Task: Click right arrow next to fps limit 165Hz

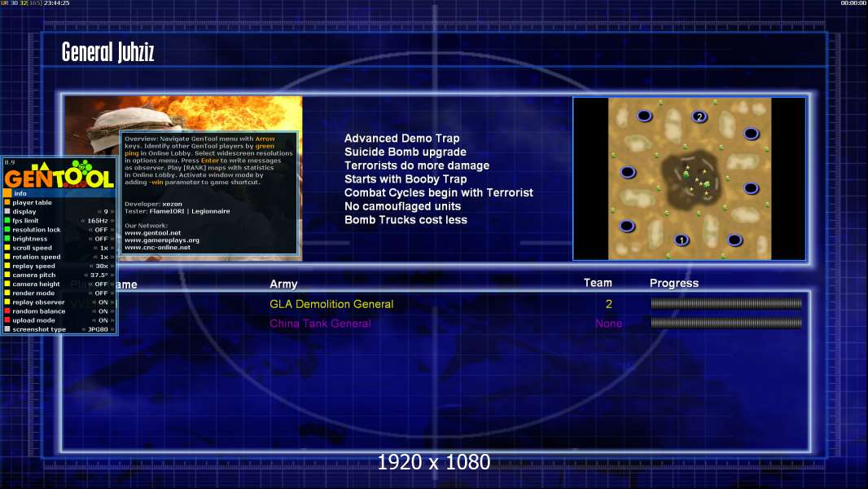Action: (x=112, y=220)
